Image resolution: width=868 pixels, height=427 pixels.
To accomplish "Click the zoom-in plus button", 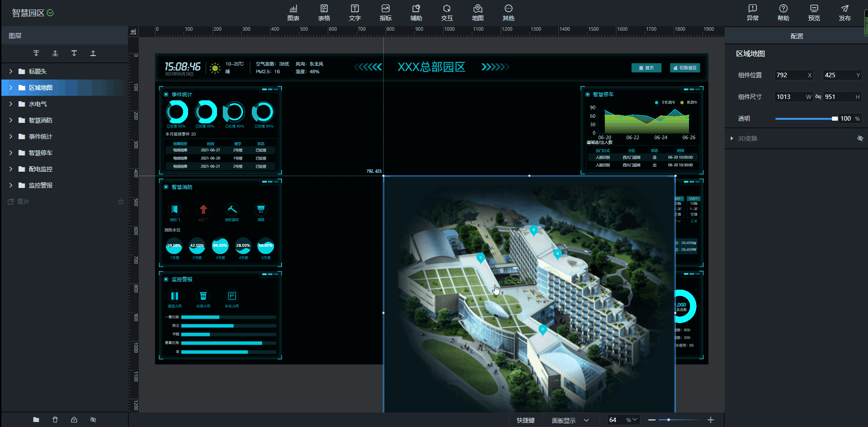I will tap(711, 420).
